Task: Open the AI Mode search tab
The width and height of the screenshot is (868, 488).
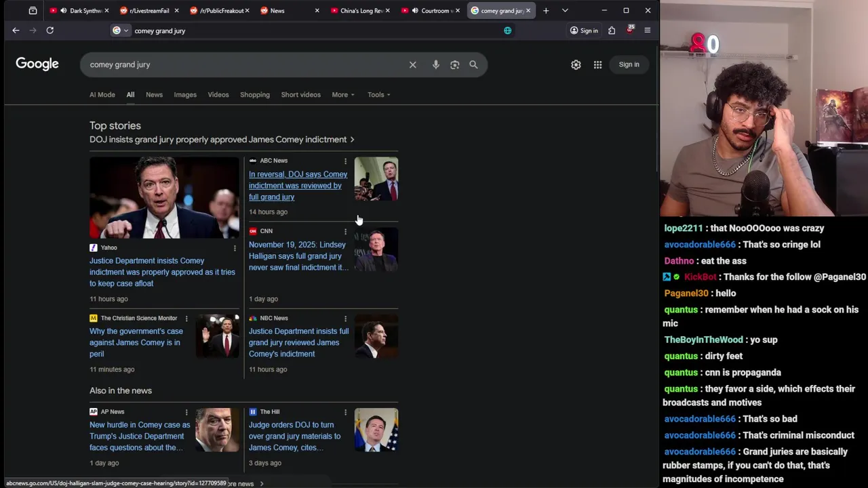Action: (102, 95)
